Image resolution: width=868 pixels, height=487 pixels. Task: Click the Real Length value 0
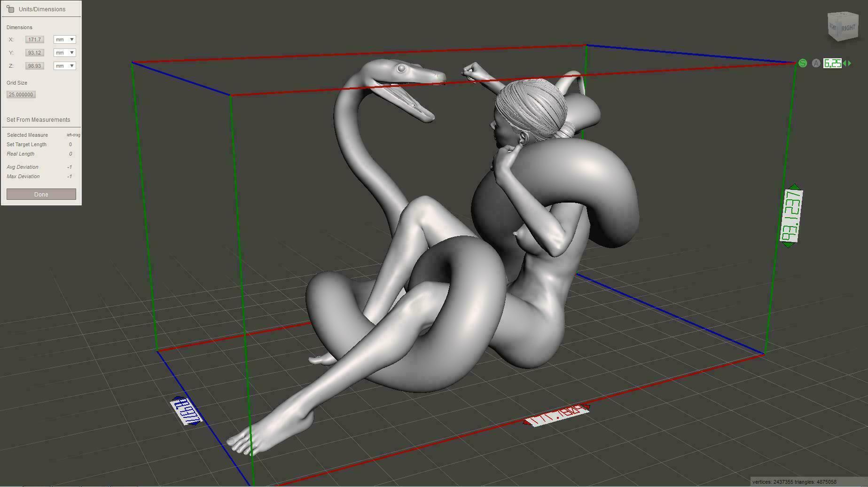point(70,154)
